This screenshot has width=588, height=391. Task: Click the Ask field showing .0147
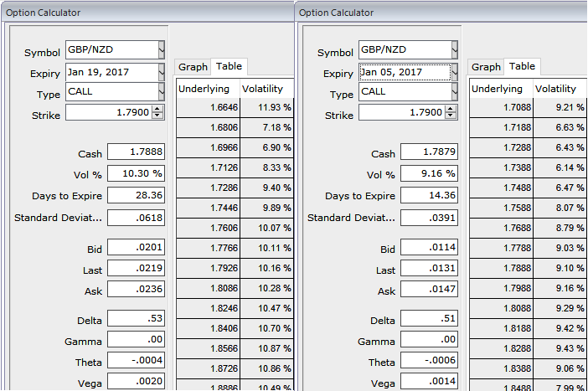click(x=429, y=291)
